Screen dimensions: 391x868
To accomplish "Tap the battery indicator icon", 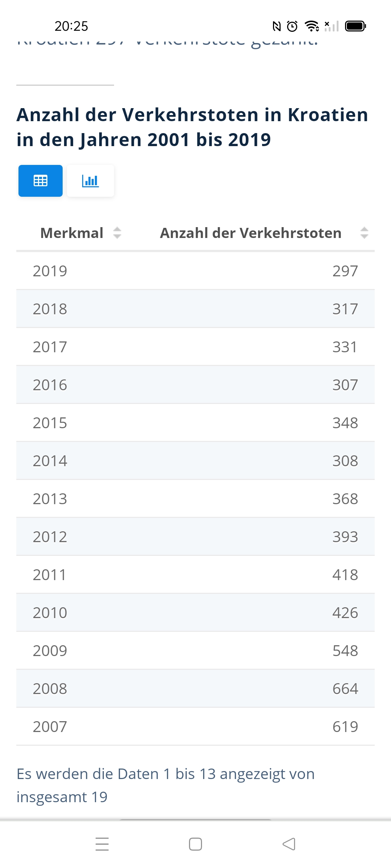I will pos(356,26).
